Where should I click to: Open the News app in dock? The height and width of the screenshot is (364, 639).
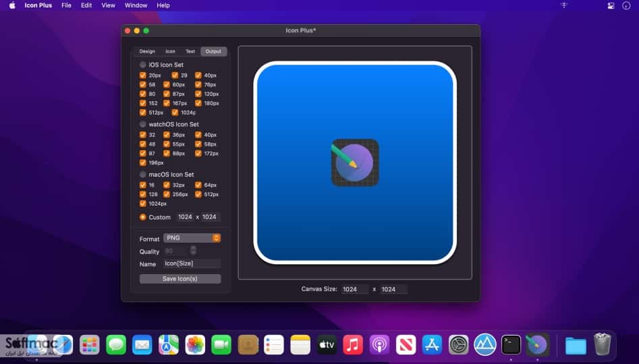tap(406, 345)
